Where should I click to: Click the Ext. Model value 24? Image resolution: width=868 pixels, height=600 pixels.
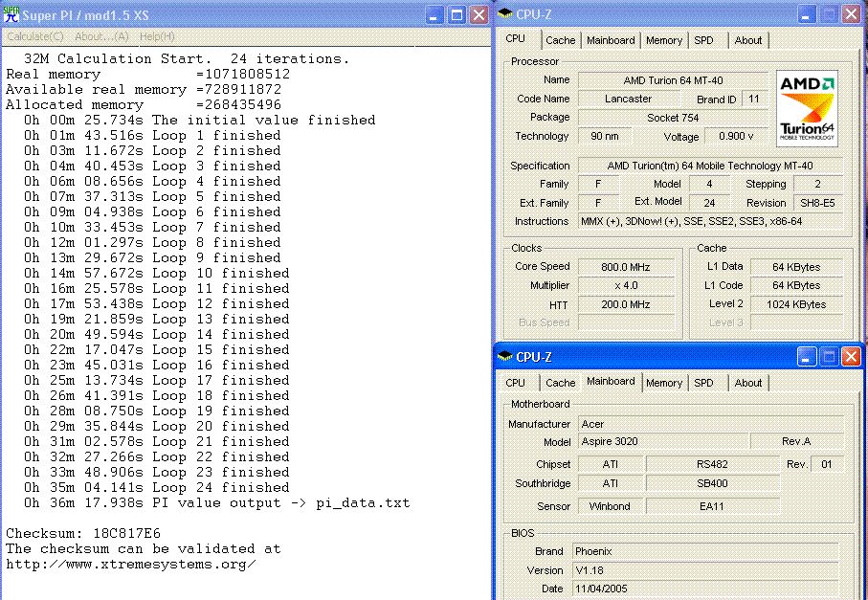point(710,203)
